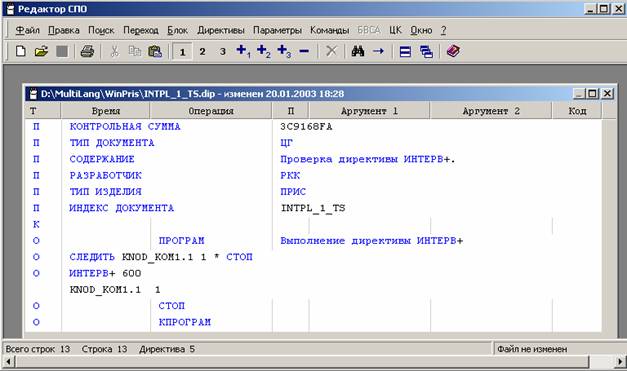Click text Выполнение директивы ИНТЕРВ+
627x371 pixels.
[371, 241]
